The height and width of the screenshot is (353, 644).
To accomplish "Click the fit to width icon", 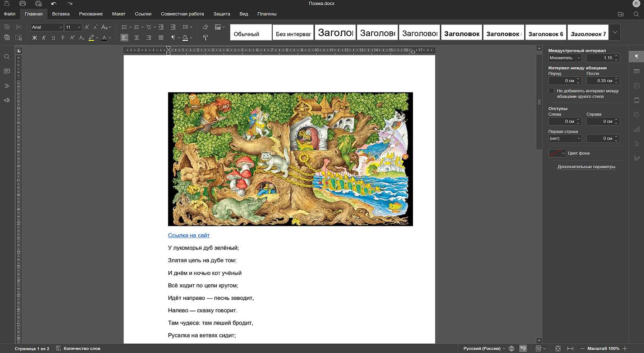I will click(570, 349).
